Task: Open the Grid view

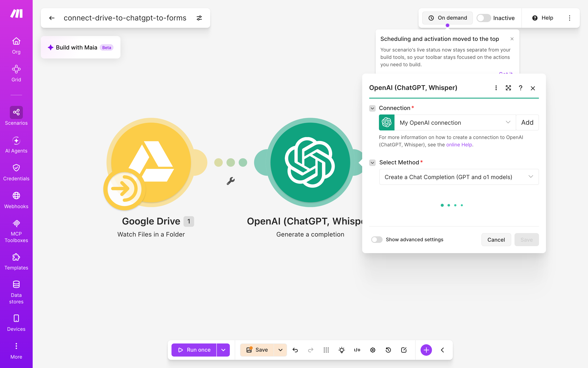Action: [x=16, y=73]
